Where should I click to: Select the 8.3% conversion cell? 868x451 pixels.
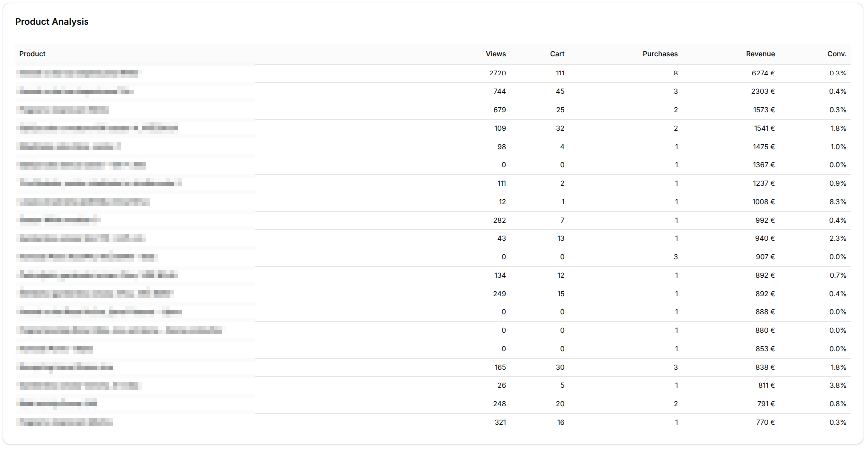(837, 202)
